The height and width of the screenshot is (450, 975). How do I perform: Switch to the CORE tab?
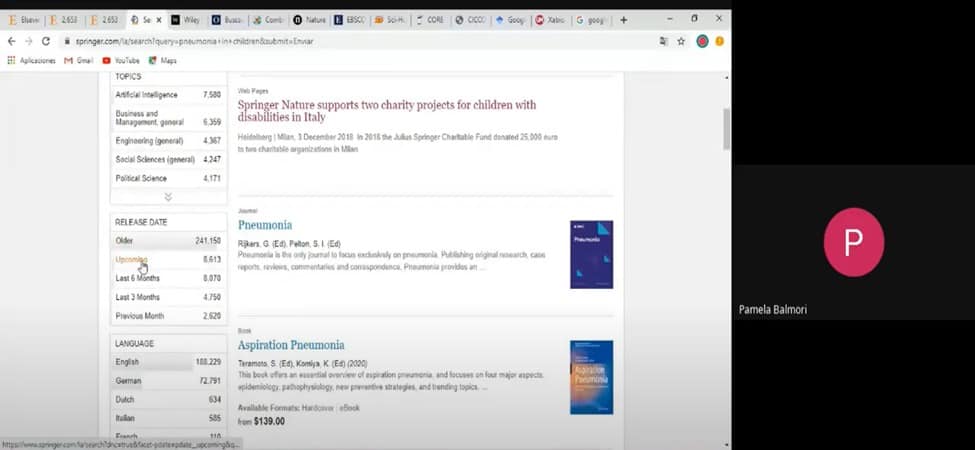tap(431, 20)
